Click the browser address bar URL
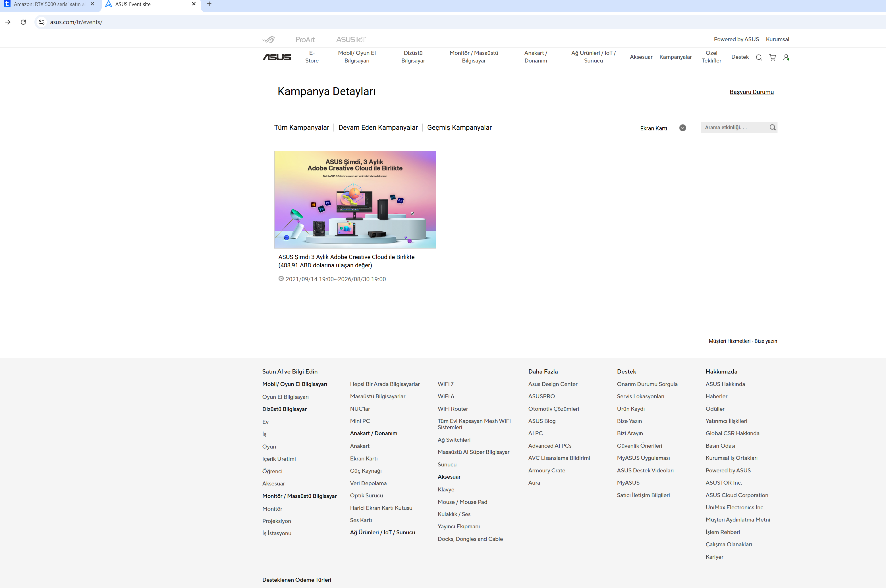 tap(76, 22)
